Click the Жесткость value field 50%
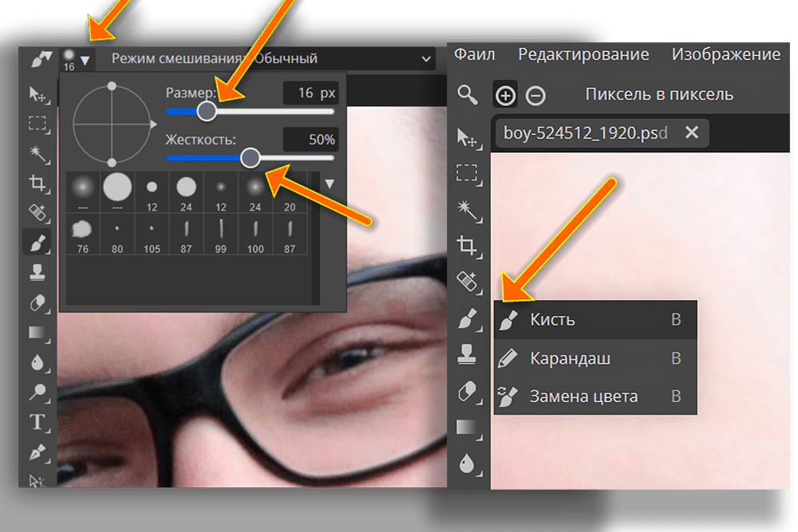 click(x=311, y=140)
